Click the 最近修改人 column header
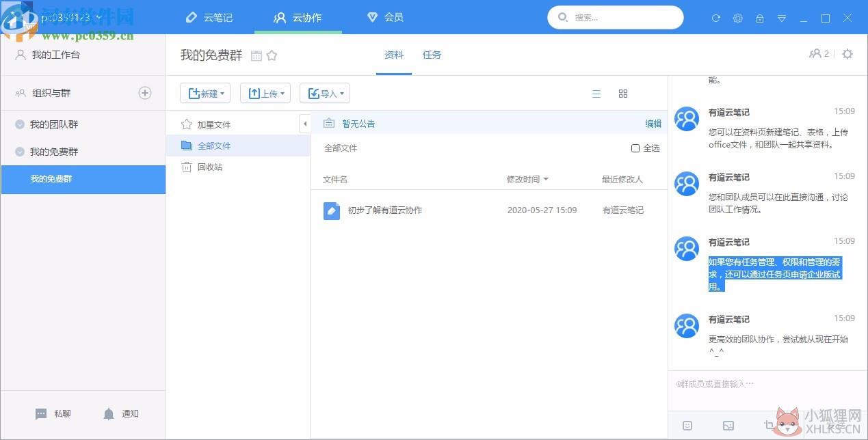The image size is (868, 440). click(x=622, y=180)
